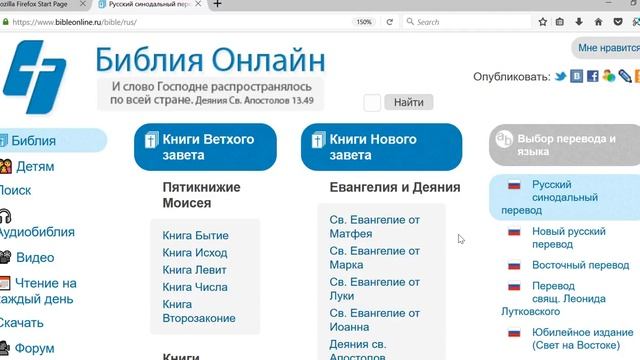Viewport: 640px width, 360px height.
Task: Reload the current page
Action: pyautogui.click(x=389, y=22)
